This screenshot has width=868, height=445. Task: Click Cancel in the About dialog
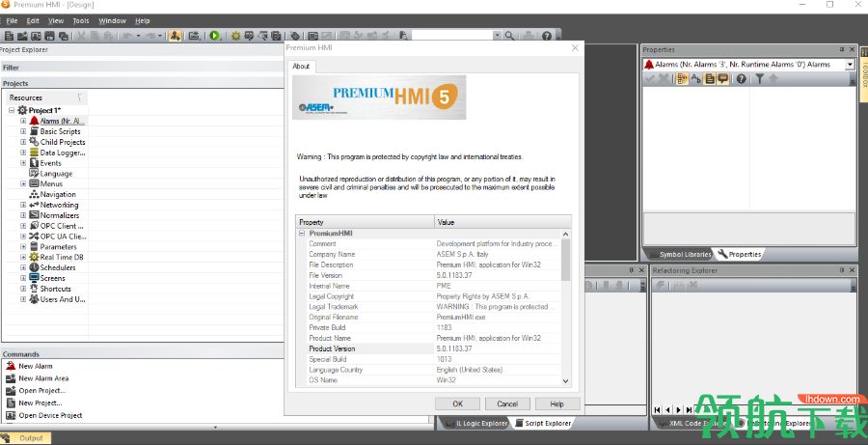coord(507,404)
